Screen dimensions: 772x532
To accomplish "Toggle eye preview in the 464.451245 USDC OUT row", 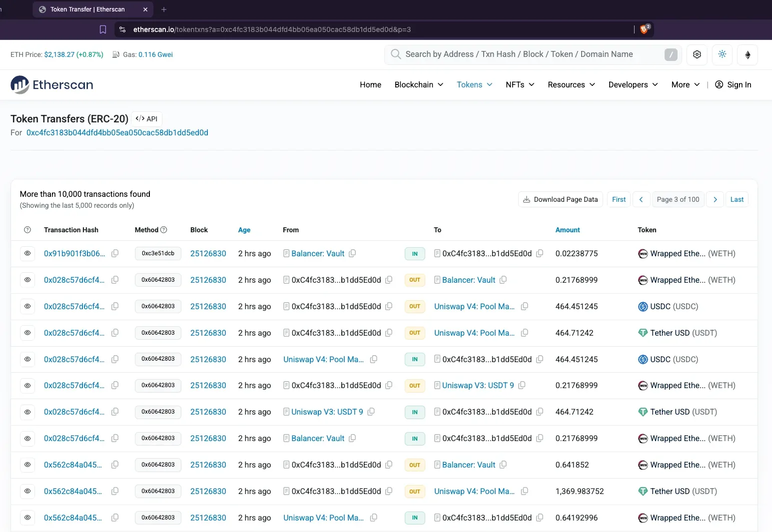I will [27, 306].
